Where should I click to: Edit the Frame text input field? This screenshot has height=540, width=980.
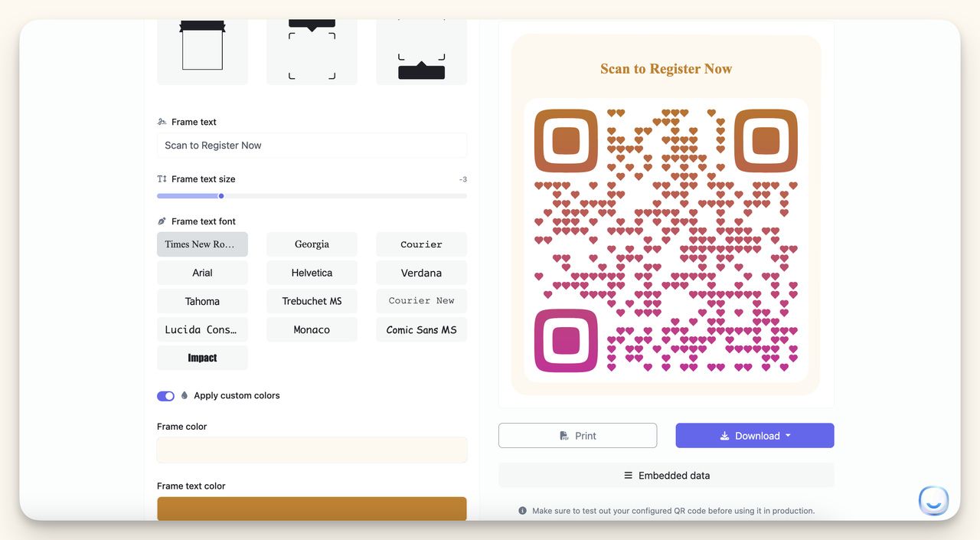pyautogui.click(x=312, y=146)
